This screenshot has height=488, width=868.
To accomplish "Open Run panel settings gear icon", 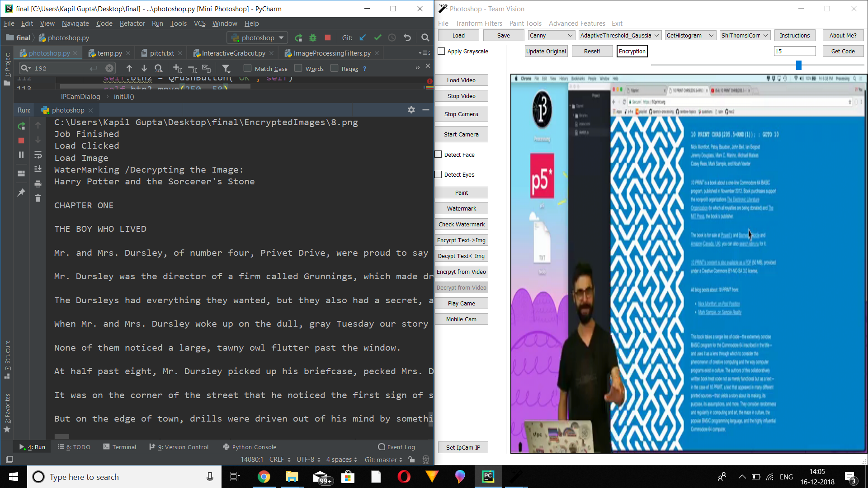I will pos(411,110).
